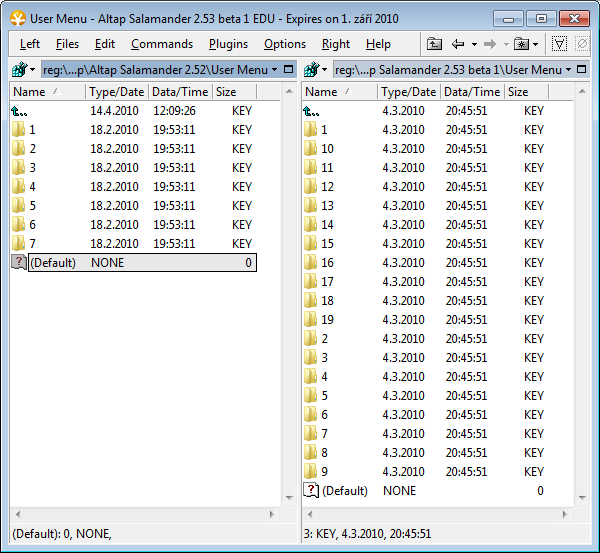Click the left panel path reg:\...Salamander 2.52\User Menu
Screen dimensions: 600x553
pos(155,70)
